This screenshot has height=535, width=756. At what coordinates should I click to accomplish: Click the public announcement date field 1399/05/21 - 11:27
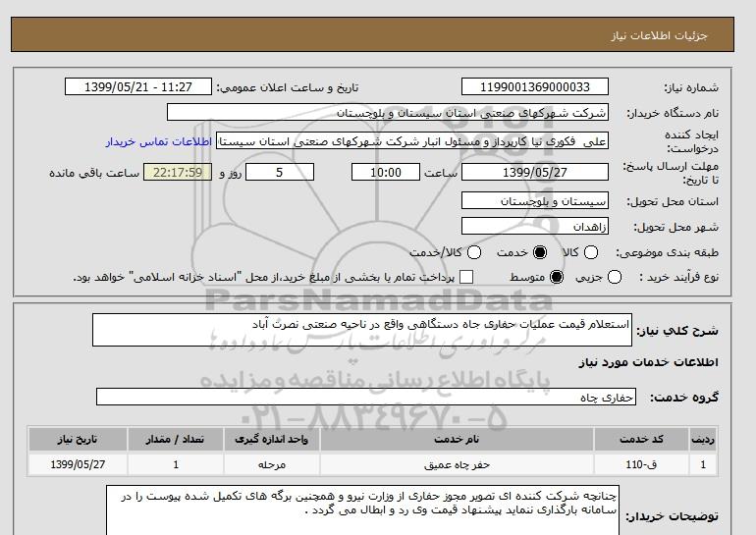pyautogui.click(x=138, y=87)
